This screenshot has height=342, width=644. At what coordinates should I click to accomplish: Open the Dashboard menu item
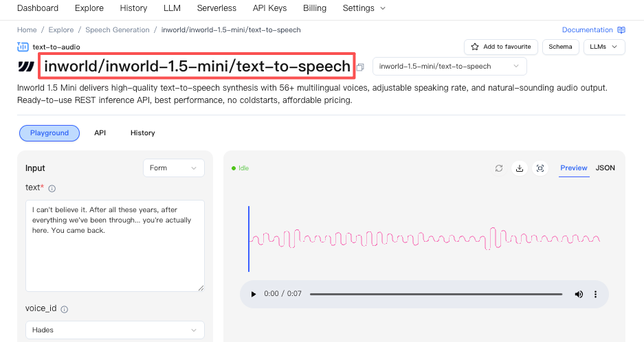[38, 8]
